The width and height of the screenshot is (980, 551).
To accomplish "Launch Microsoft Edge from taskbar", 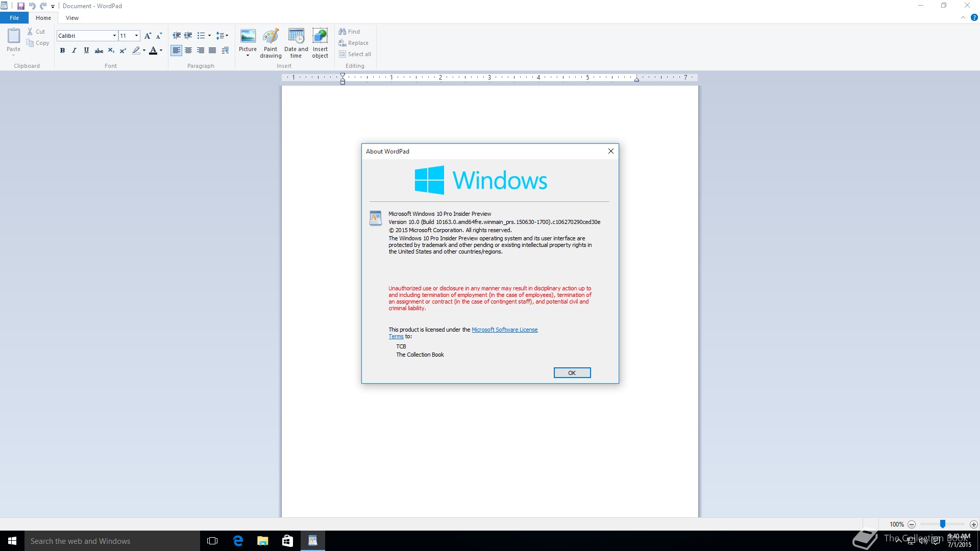I will [238, 541].
